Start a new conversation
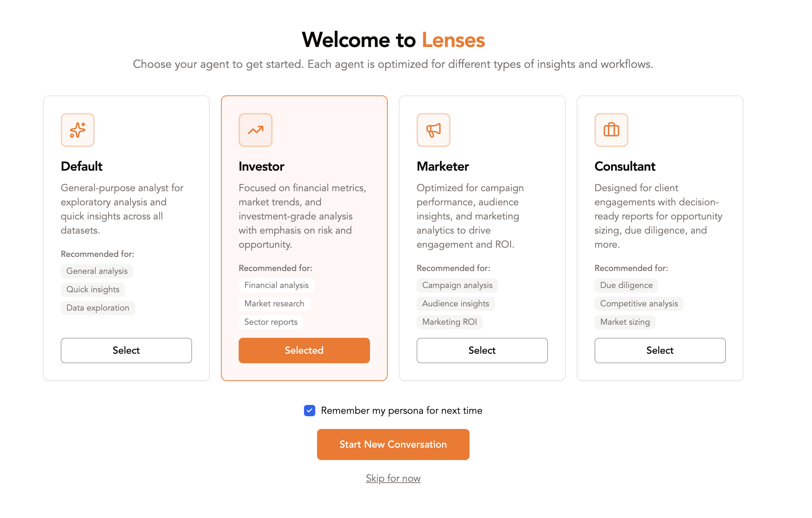The width and height of the screenshot is (812, 518). 393,445
